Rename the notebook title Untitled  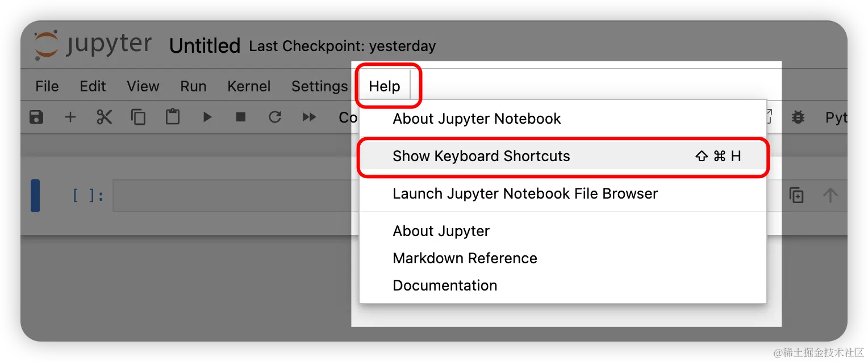coord(205,46)
